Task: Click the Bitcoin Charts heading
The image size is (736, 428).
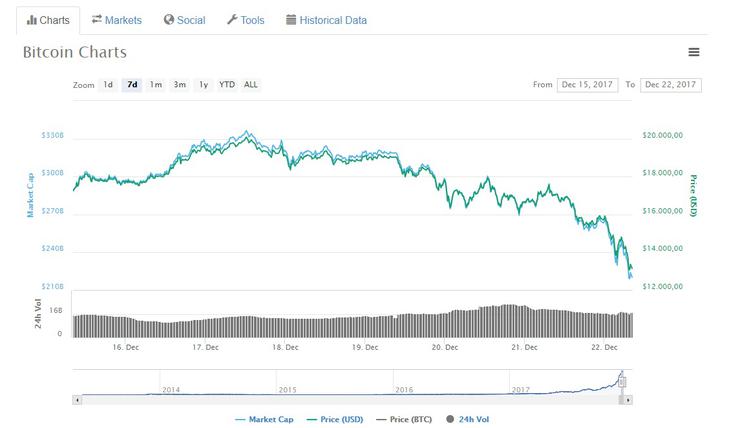Action: tap(75, 52)
